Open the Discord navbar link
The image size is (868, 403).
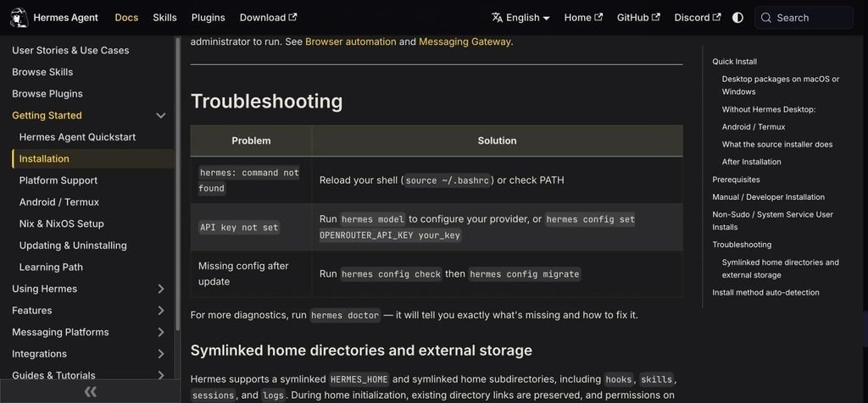pyautogui.click(x=698, y=18)
